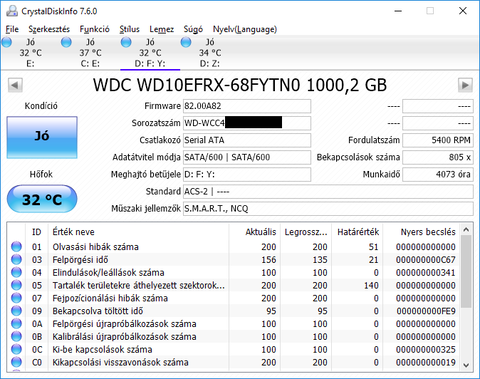Click the Érték neve column header
Screen dimensions: 480x379
tap(139, 232)
